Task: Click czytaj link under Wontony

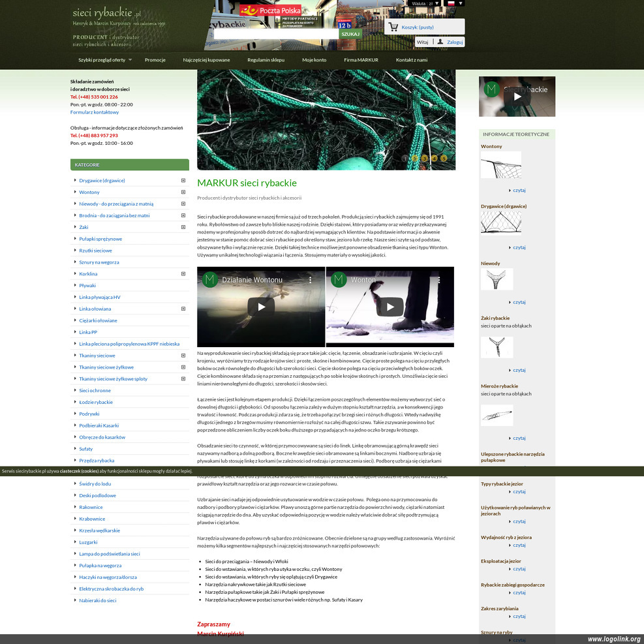Action: [519, 190]
